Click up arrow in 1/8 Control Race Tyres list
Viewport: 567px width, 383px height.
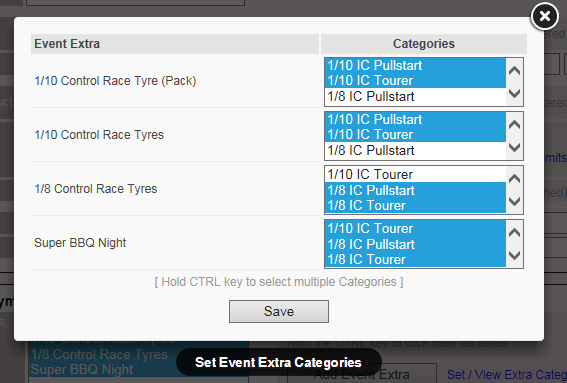pyautogui.click(x=514, y=179)
